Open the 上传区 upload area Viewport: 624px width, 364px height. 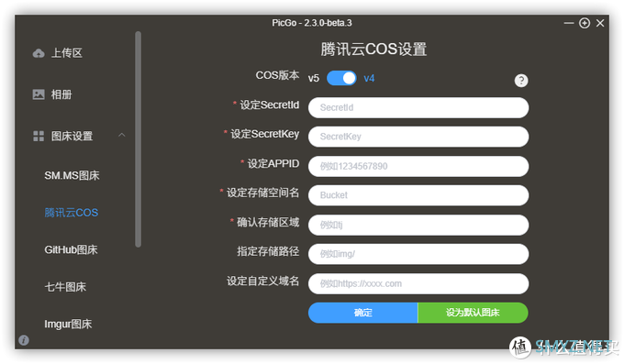click(67, 53)
